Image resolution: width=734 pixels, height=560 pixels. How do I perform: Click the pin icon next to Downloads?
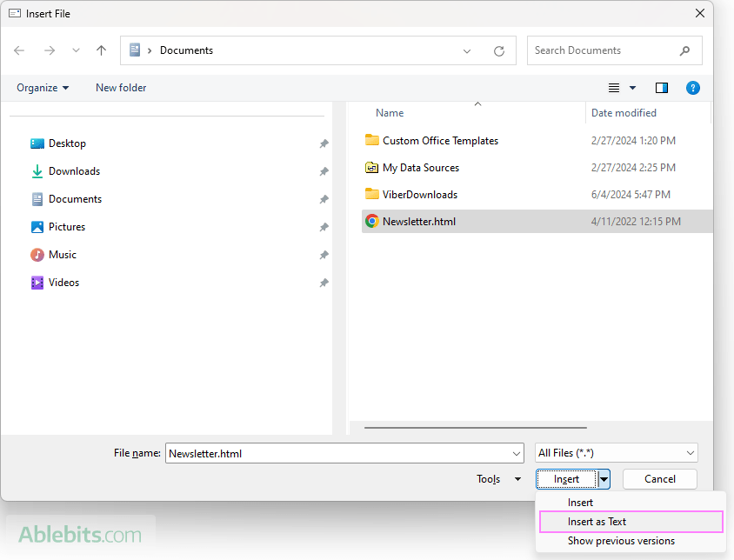(x=324, y=171)
